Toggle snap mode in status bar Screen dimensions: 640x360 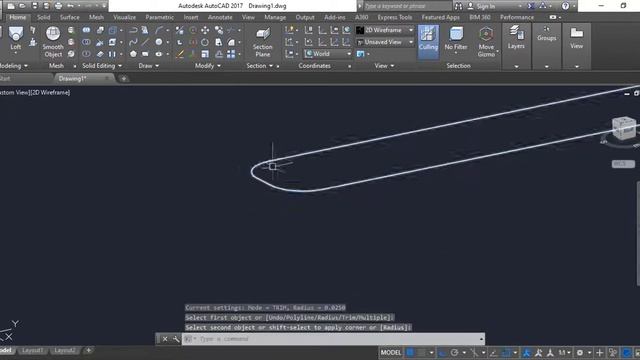(421, 353)
